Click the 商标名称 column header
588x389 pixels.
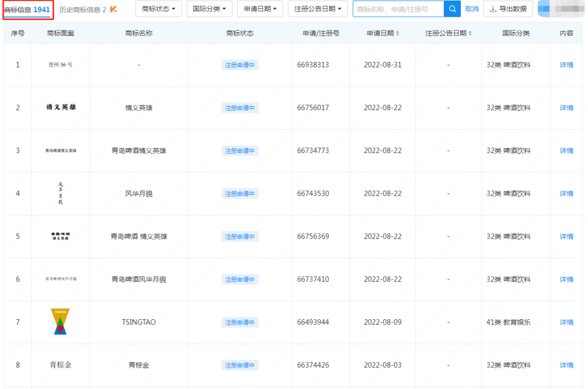139,33
